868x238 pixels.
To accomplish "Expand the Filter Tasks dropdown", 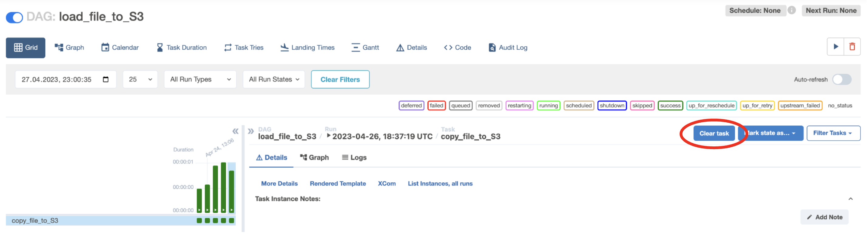I will (x=833, y=133).
